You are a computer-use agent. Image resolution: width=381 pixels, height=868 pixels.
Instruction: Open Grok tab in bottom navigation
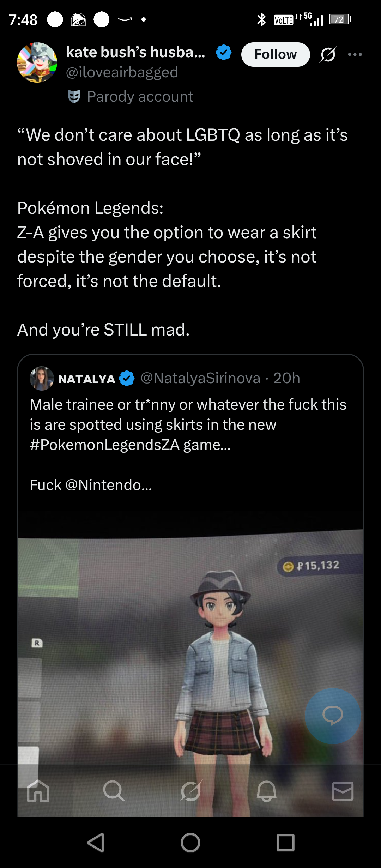click(x=190, y=791)
